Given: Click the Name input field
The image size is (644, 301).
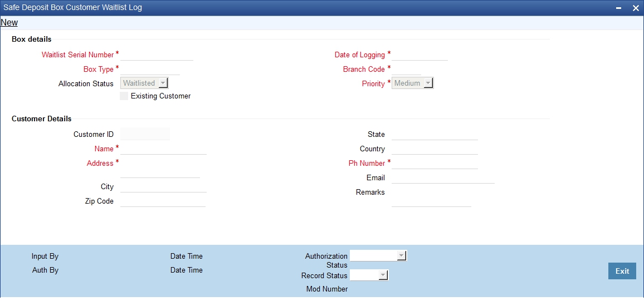Looking at the screenshot, I should coord(163,149).
